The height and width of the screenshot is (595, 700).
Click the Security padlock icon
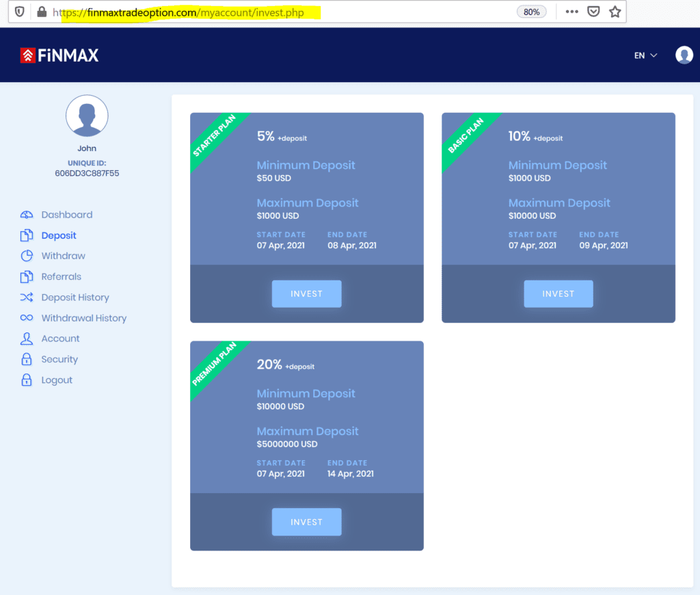(27, 359)
